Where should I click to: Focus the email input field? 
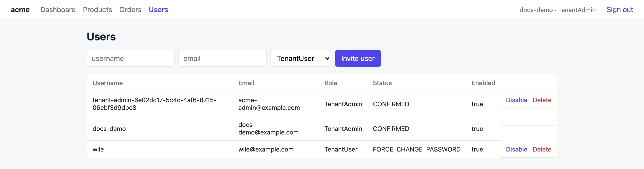click(x=222, y=58)
